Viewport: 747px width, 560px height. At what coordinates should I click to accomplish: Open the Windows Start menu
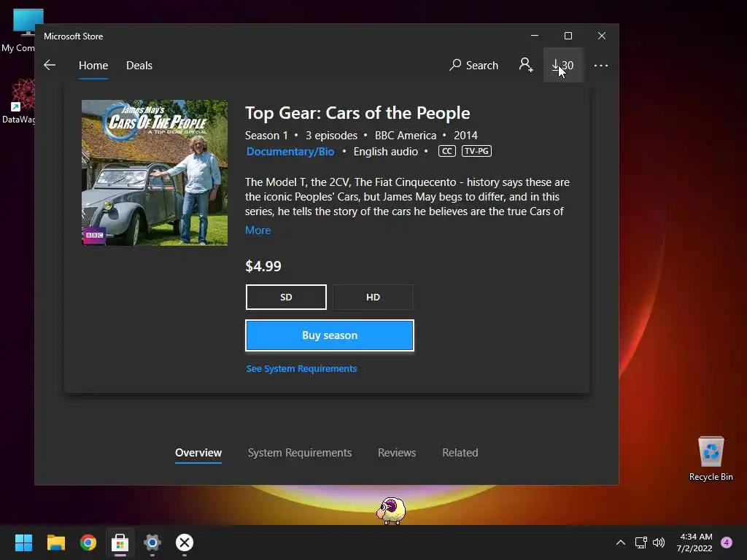coord(23,542)
